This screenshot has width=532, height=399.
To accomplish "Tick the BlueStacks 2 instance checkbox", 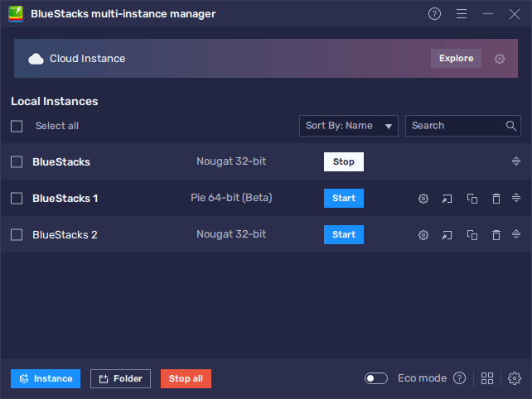I will tap(17, 235).
